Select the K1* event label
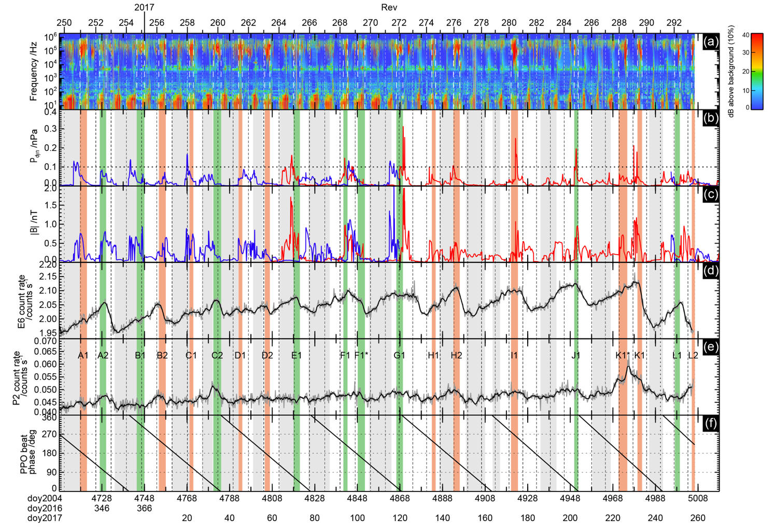Image resolution: width=774 pixels, height=532 pixels. [x=623, y=355]
